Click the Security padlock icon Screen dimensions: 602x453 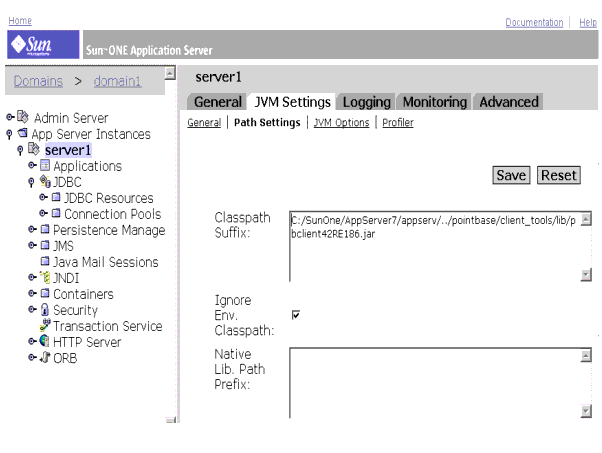(x=45, y=309)
